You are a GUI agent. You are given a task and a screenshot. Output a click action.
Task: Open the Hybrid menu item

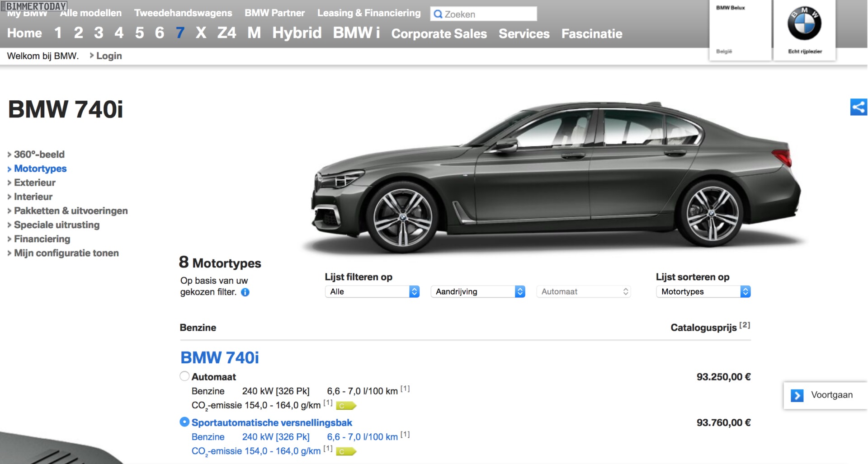[297, 33]
